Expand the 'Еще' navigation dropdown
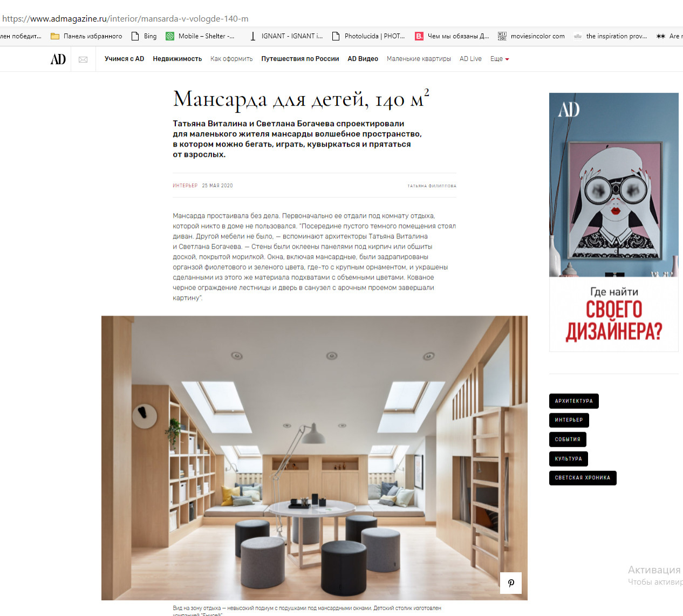The width and height of the screenshot is (683, 616). (x=499, y=59)
